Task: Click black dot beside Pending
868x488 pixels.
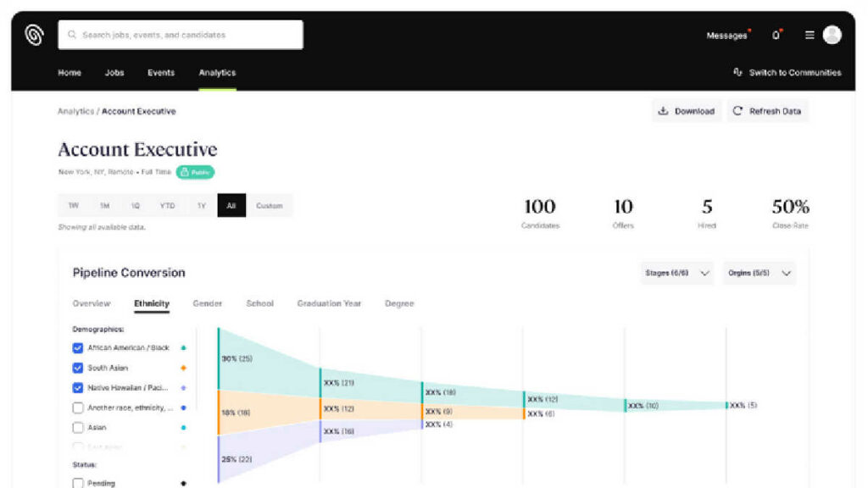Action: [x=183, y=483]
